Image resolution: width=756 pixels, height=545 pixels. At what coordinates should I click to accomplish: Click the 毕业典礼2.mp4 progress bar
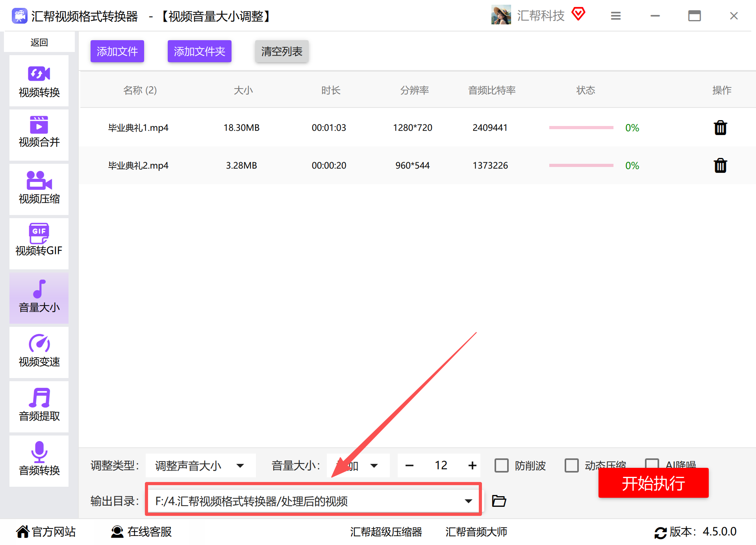[x=581, y=165]
